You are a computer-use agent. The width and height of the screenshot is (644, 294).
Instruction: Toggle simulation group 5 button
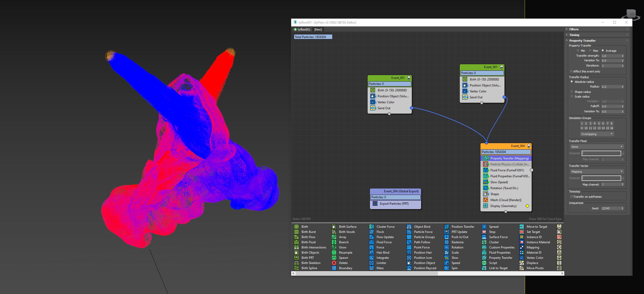[599, 123]
